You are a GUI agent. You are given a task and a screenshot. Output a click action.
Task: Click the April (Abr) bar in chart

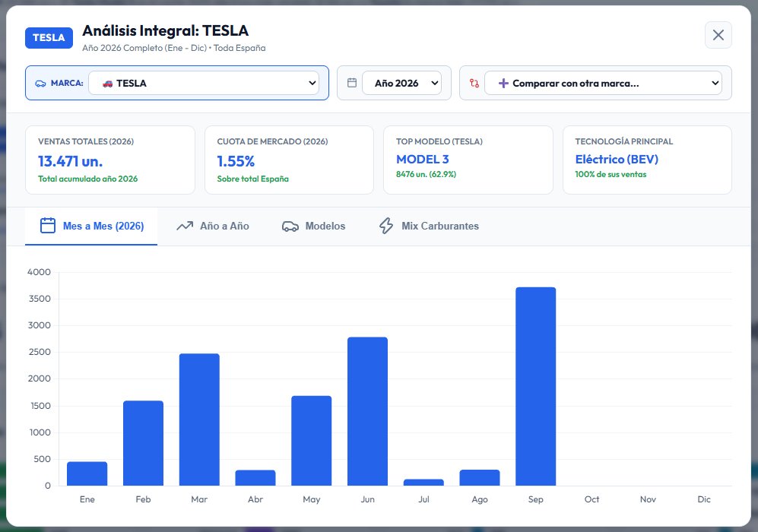[x=255, y=478]
